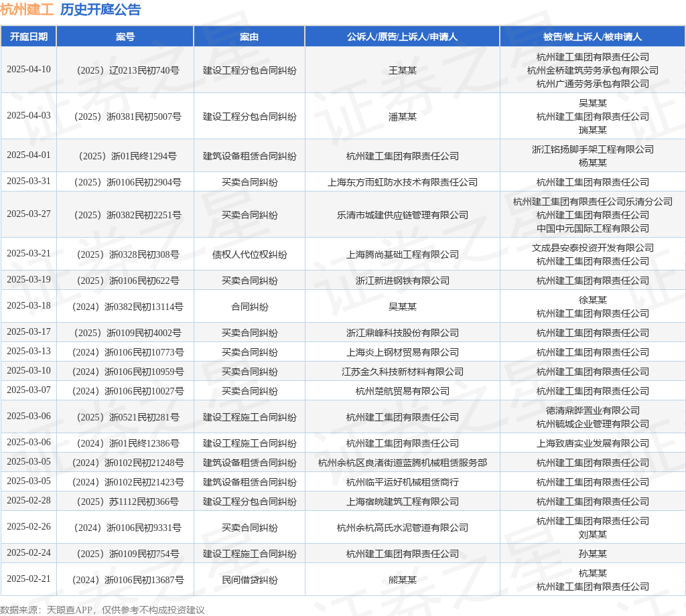Viewport: 686px width, 616px height.
Task: Click the date 2025-03-31
Action: 29,181
